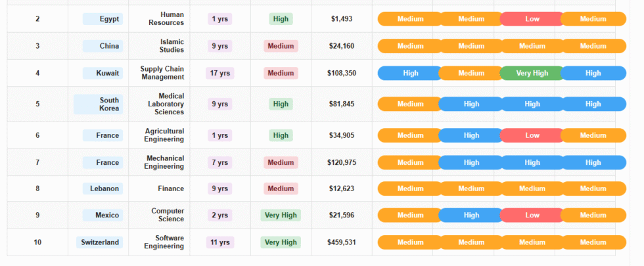Select the Medical Laboratory Sciences cell
The height and width of the screenshot is (266, 644).
pos(162,104)
